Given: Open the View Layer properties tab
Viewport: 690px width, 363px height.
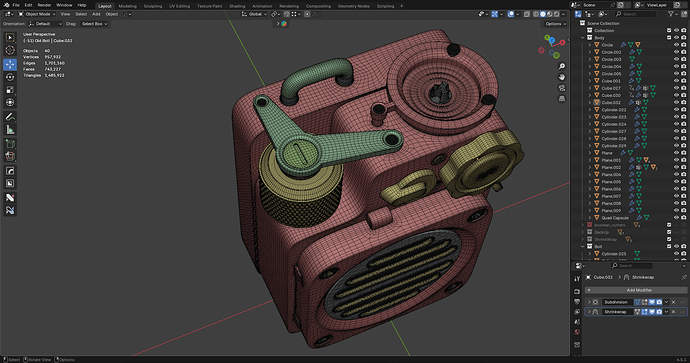Looking at the screenshot, I should [x=577, y=312].
